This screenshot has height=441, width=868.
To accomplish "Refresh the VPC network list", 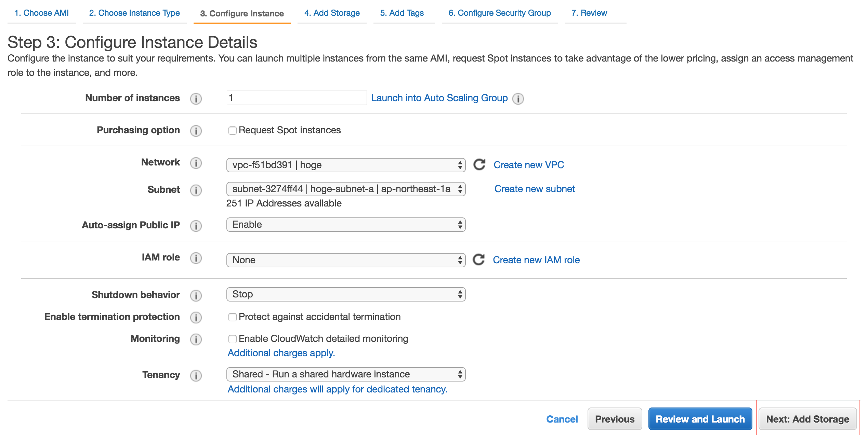I will [x=479, y=165].
